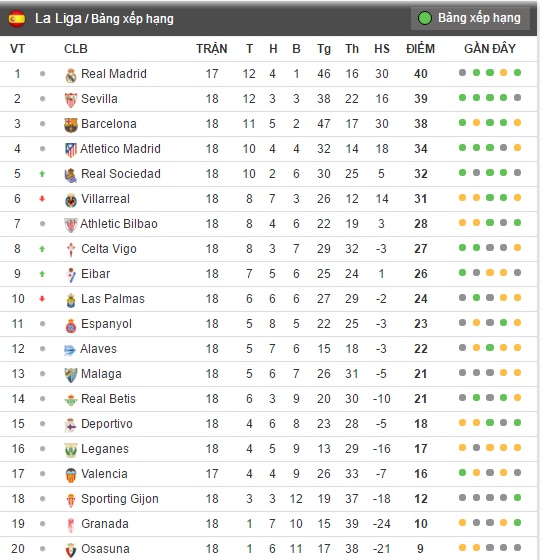
Task: Click the Valencia club crest
Action: click(71, 475)
